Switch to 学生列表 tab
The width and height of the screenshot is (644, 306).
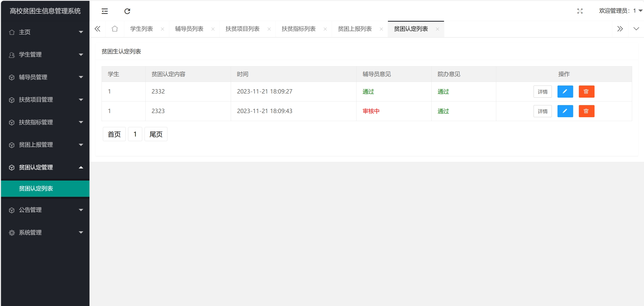[141, 29]
